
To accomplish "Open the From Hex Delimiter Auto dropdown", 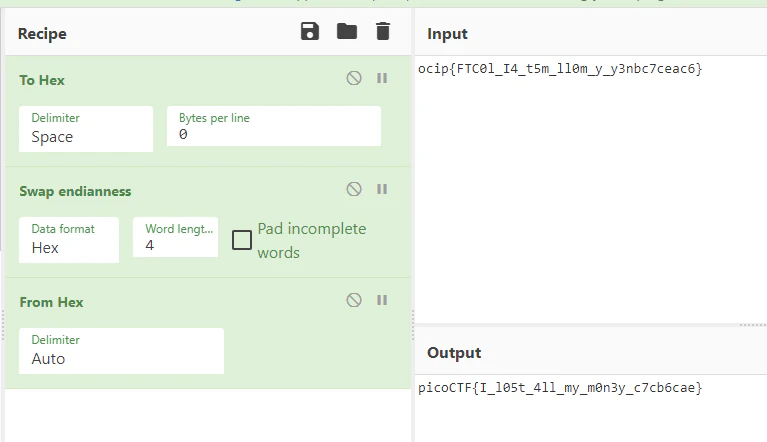I will [x=121, y=351].
